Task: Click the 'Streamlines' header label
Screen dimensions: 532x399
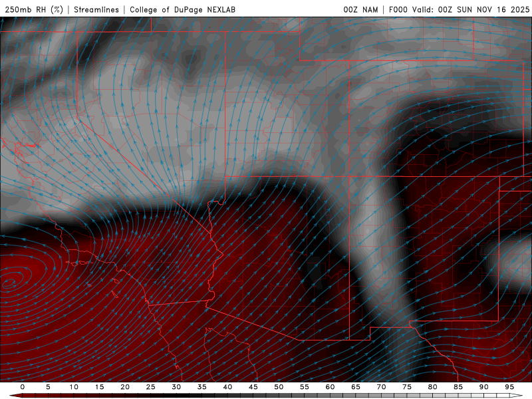Action: [96, 10]
